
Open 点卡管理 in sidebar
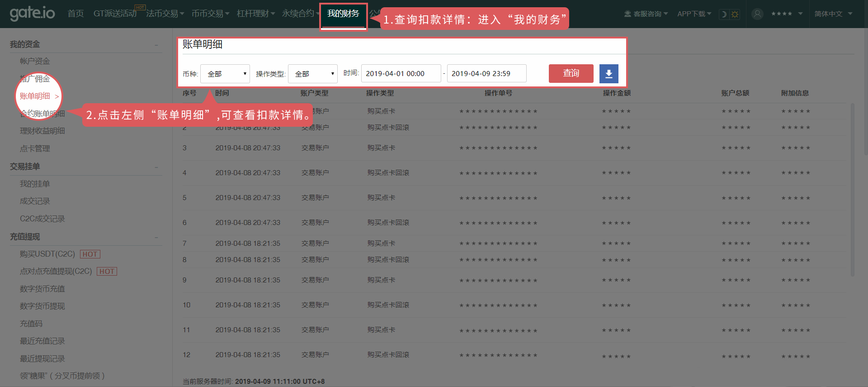click(x=35, y=148)
